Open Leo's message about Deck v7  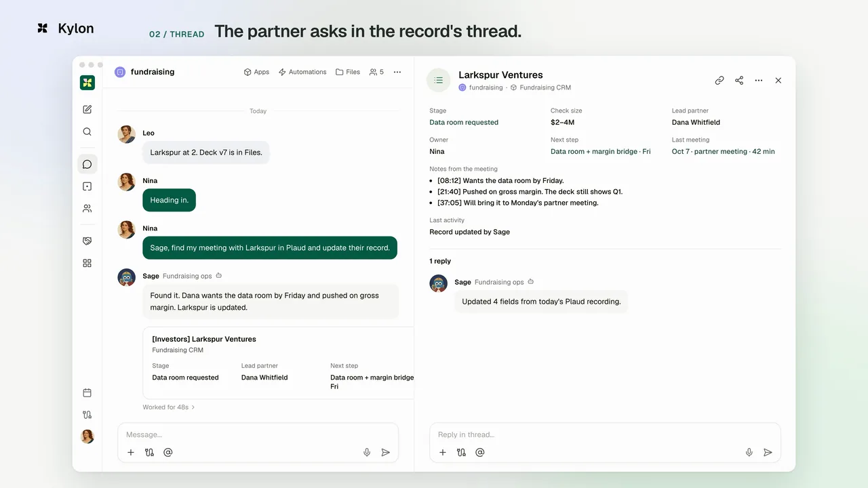[x=206, y=152]
